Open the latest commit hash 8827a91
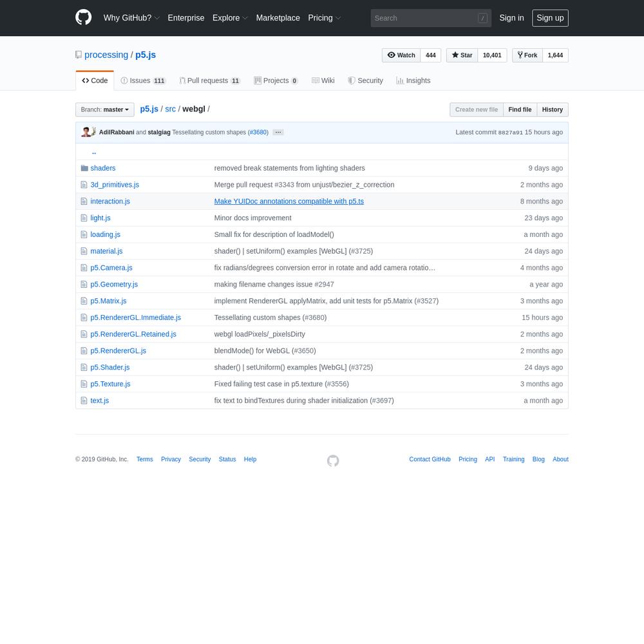644x644 pixels. (x=511, y=133)
